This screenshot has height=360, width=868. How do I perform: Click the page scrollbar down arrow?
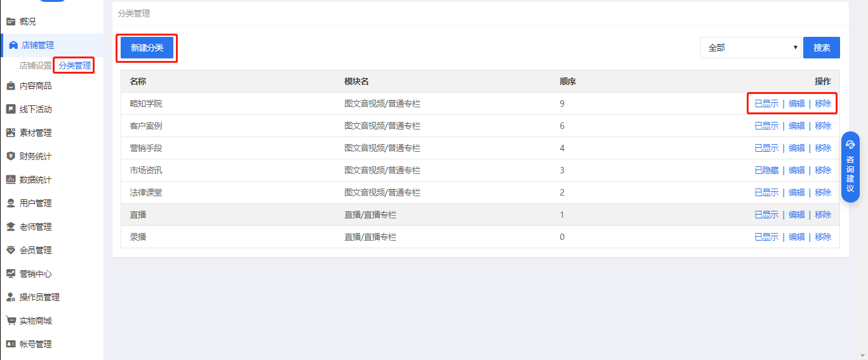point(862,354)
